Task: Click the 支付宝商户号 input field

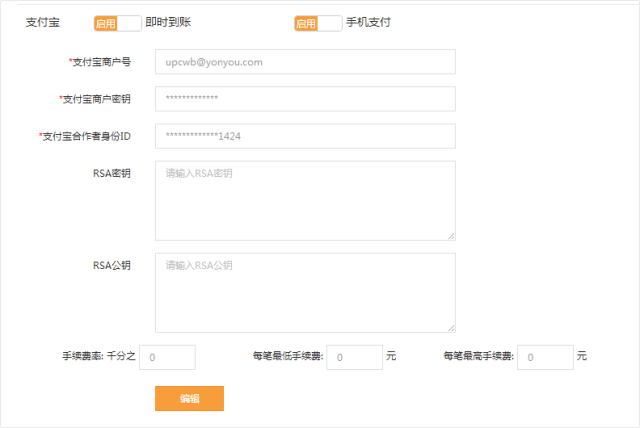Action: (x=305, y=62)
